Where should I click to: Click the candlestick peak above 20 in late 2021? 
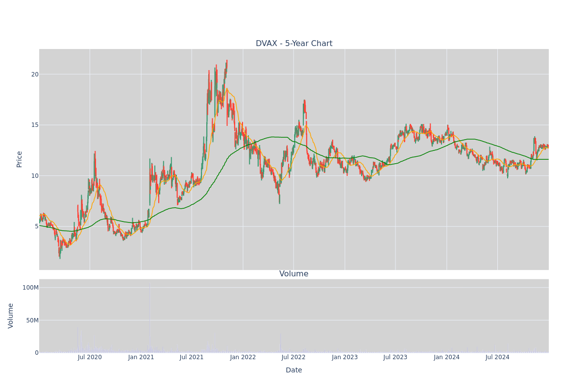click(226, 66)
